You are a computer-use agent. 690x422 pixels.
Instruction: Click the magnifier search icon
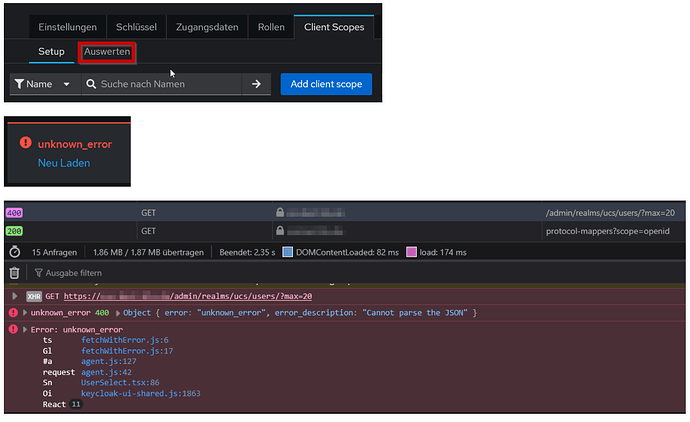[91, 84]
